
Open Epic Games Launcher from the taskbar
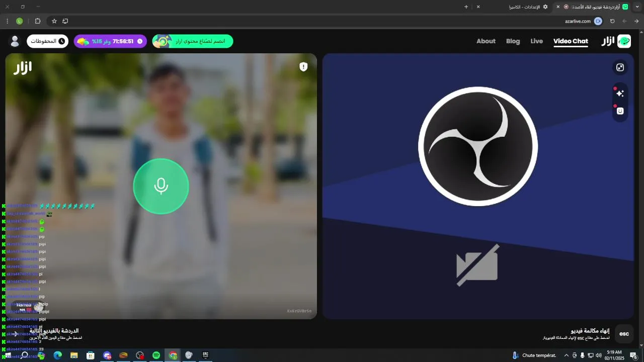[x=205, y=355]
